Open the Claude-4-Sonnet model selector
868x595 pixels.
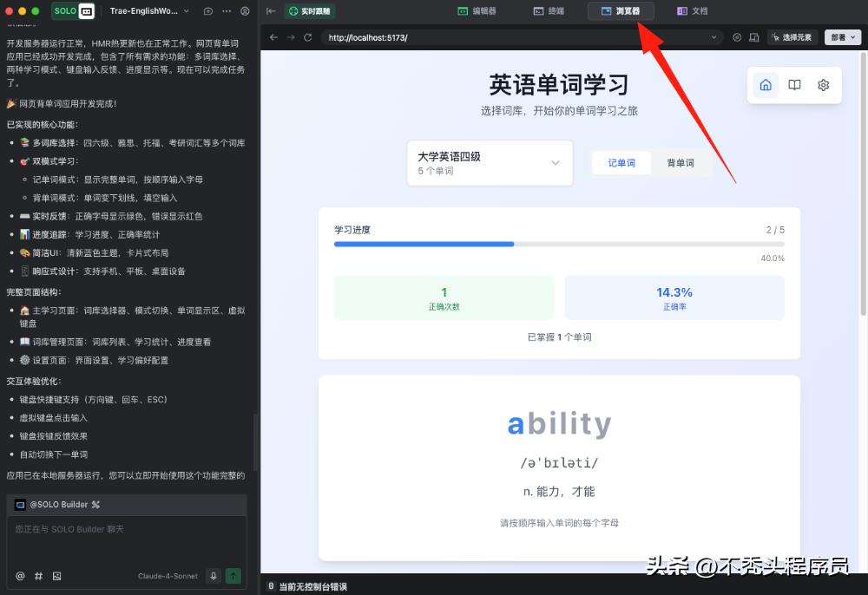[168, 575]
